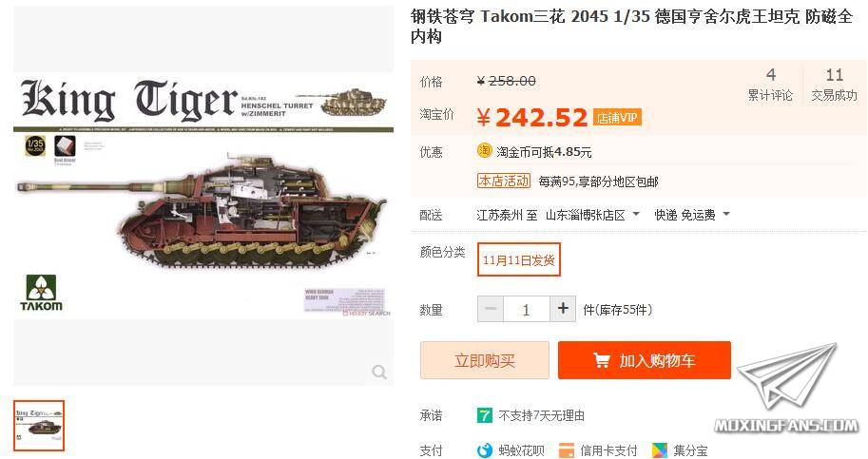Click the 本店活动 promotion tag

[x=504, y=181]
